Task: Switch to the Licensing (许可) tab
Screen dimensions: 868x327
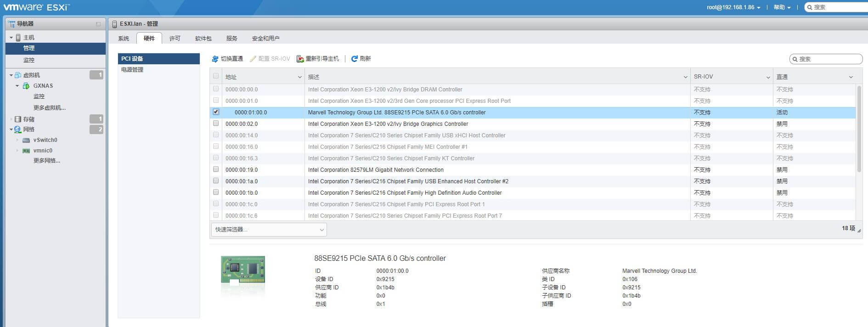Action: point(175,39)
